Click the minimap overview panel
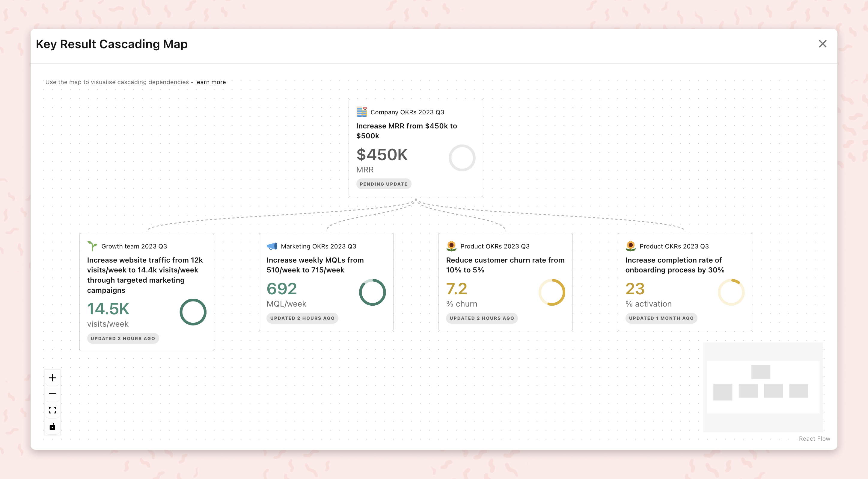 pos(763,387)
